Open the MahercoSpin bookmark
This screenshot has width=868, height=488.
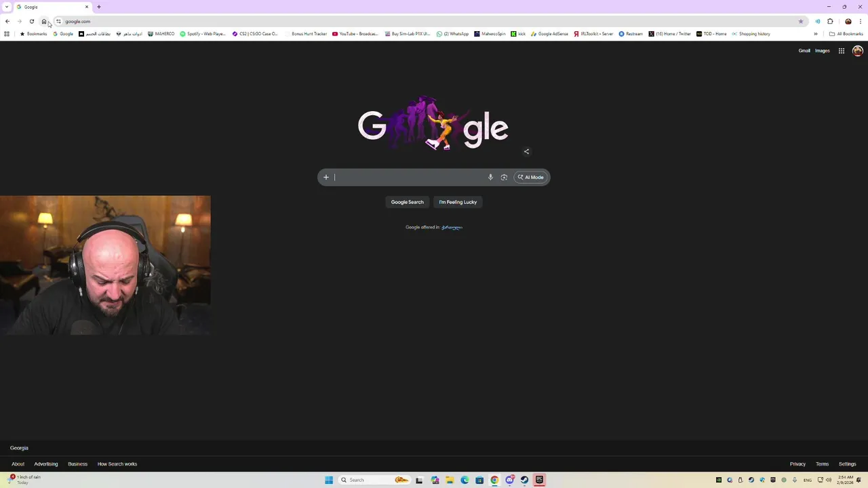coord(490,34)
